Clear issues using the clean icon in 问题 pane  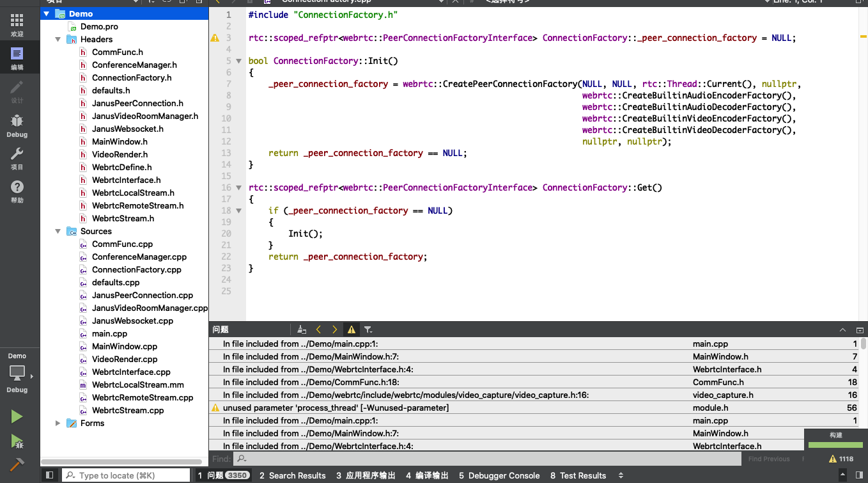tap(302, 329)
